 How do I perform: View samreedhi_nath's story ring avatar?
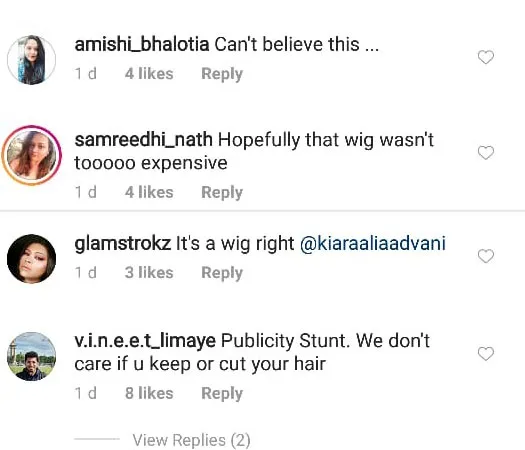click(31, 155)
